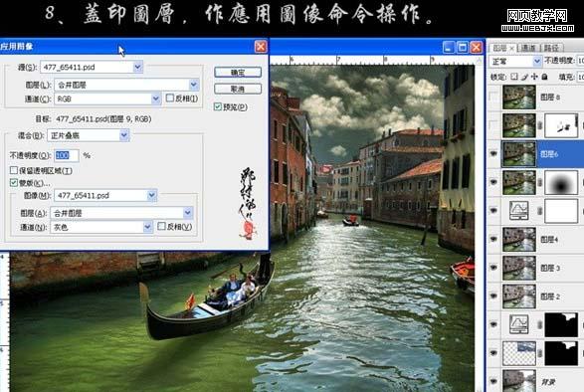Select layer name text 图层4
584x392 pixels.
[549, 239]
